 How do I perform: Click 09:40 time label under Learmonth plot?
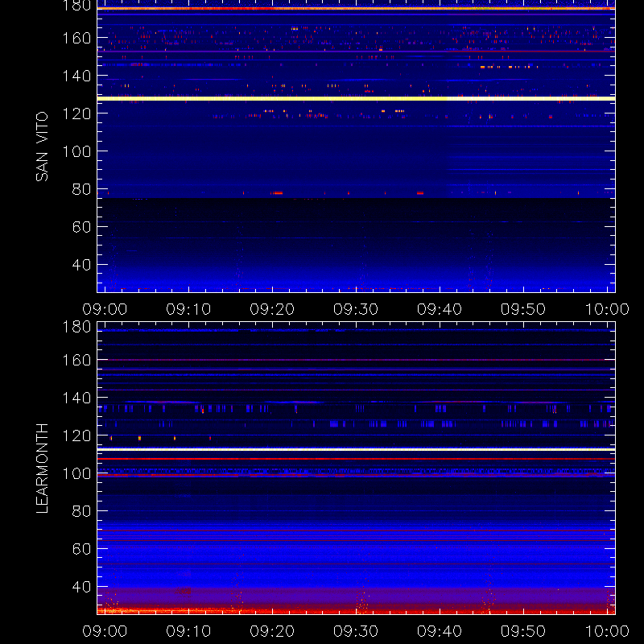pos(440,631)
